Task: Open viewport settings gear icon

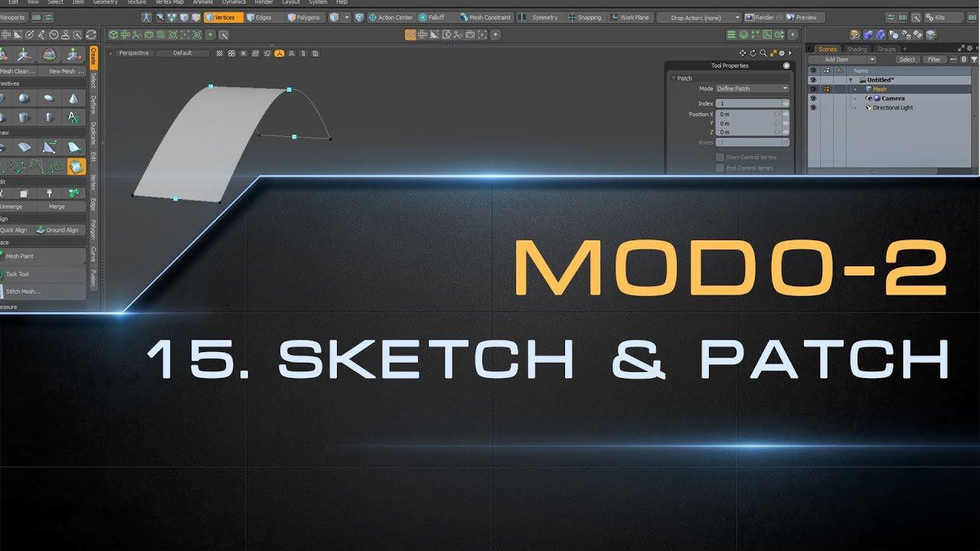Action: [782, 53]
